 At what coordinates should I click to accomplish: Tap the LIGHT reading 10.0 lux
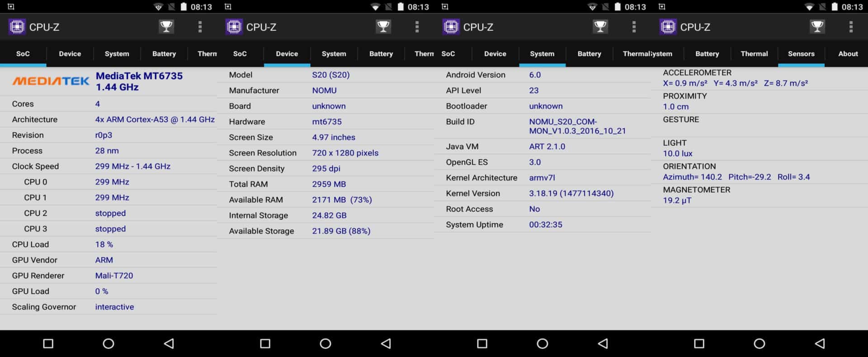coord(677,154)
